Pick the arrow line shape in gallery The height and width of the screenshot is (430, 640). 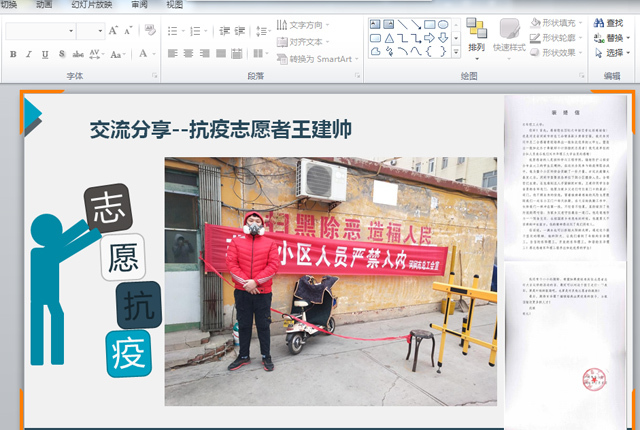[416, 24]
